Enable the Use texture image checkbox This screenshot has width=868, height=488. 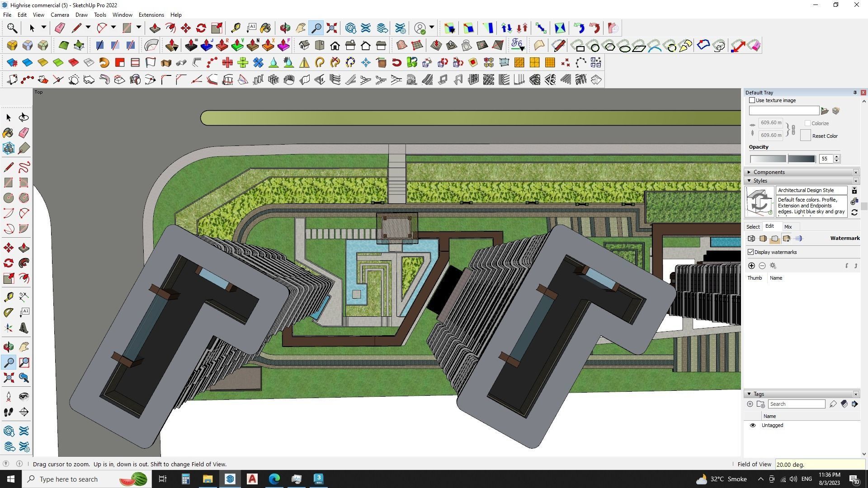point(752,100)
